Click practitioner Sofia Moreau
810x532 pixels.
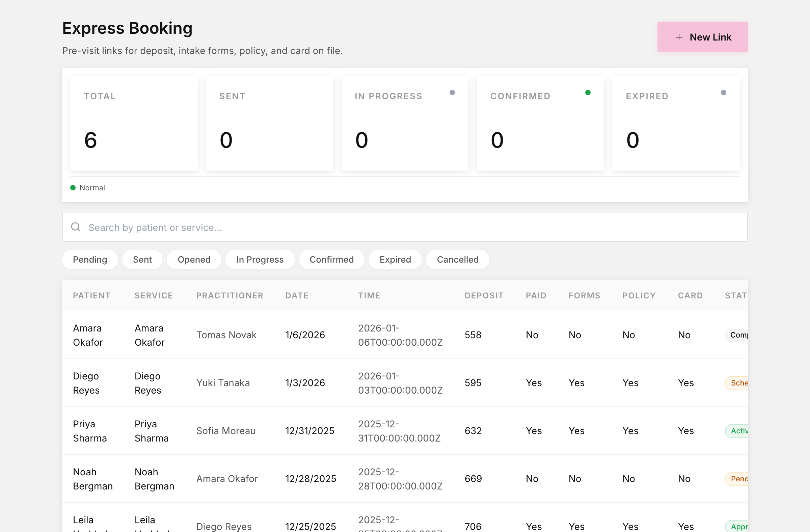click(226, 431)
